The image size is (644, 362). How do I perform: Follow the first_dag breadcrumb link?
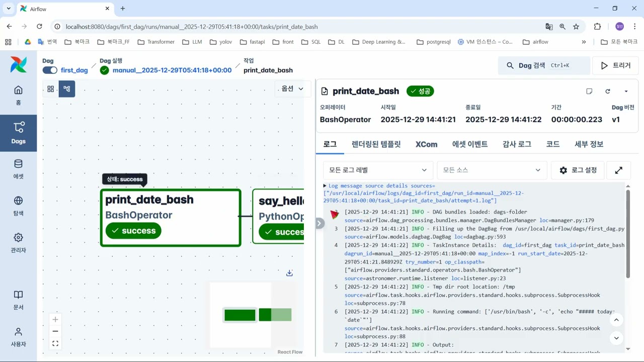[74, 70]
